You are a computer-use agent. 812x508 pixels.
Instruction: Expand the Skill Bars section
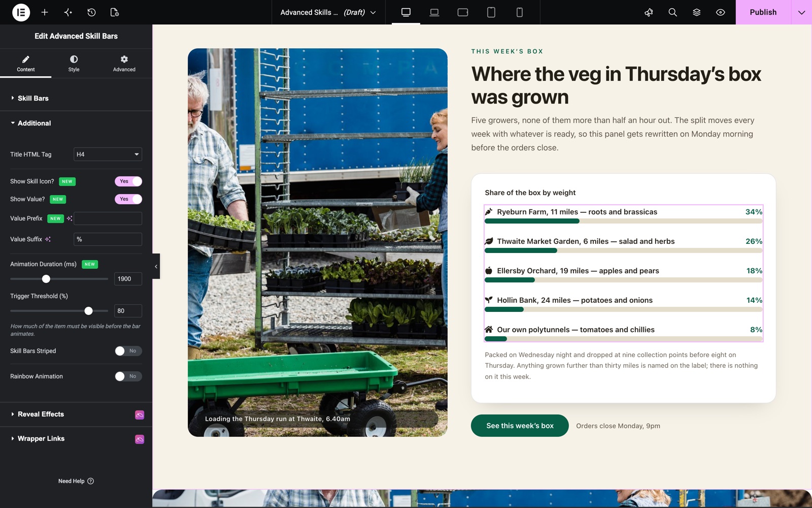76,98
